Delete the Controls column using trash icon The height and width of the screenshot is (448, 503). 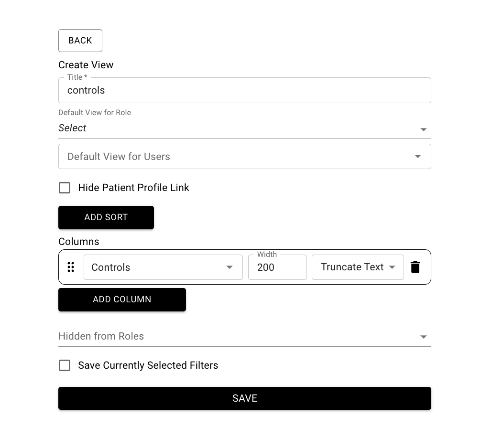(415, 267)
